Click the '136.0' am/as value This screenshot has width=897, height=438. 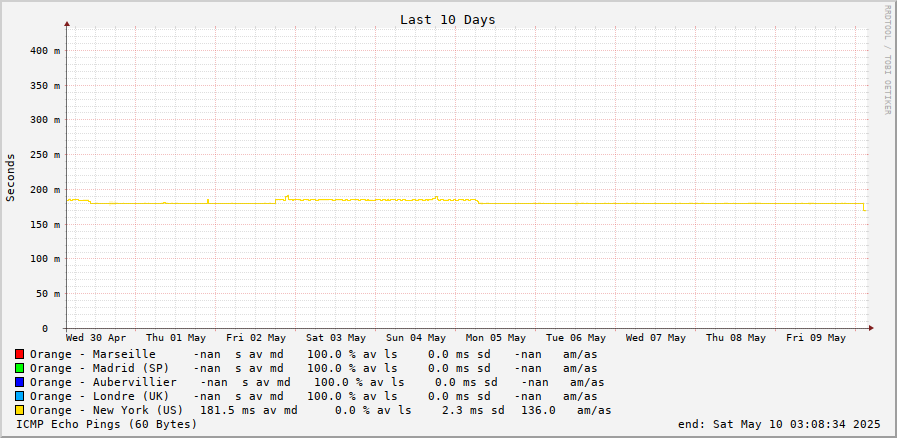pyautogui.click(x=538, y=410)
